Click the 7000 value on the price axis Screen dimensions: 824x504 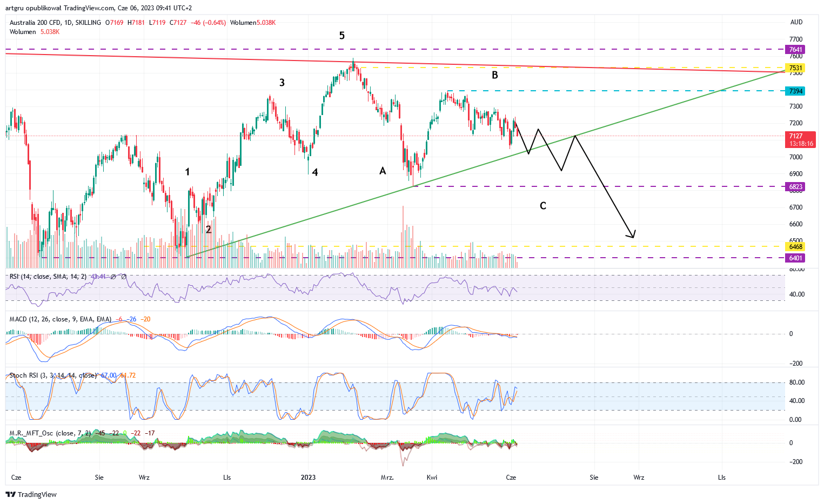click(x=795, y=157)
